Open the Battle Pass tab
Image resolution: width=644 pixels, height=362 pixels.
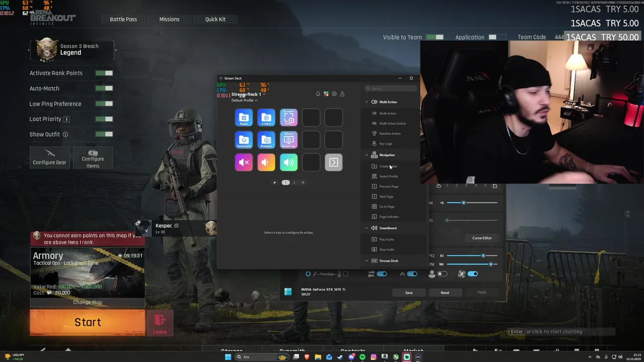click(x=123, y=19)
